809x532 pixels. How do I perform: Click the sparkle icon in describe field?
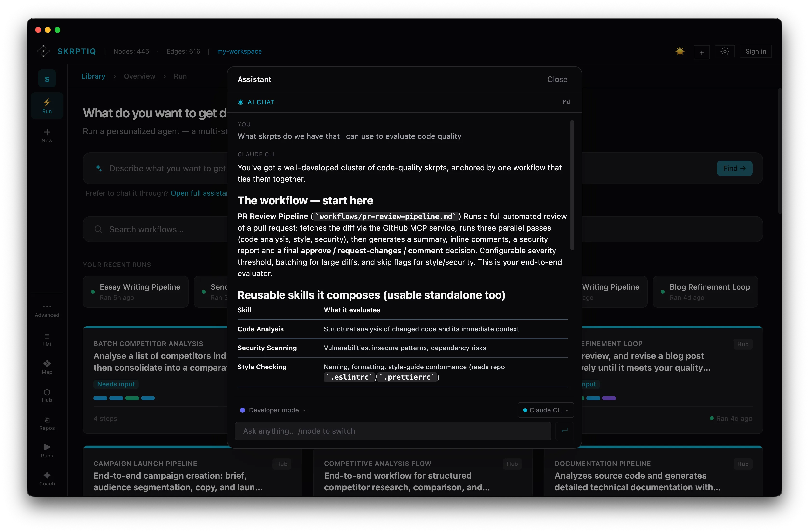(99, 168)
